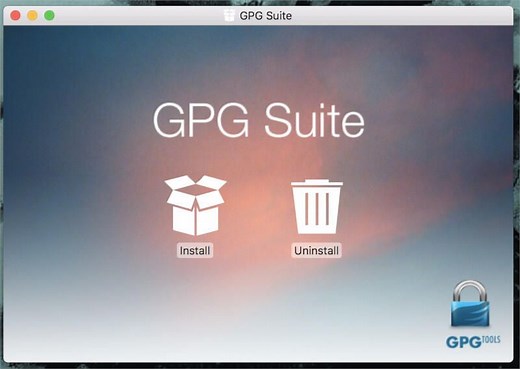The height and width of the screenshot is (369, 520).
Task: Minimize the GPG Suite window with yellow button
Action: (x=32, y=15)
